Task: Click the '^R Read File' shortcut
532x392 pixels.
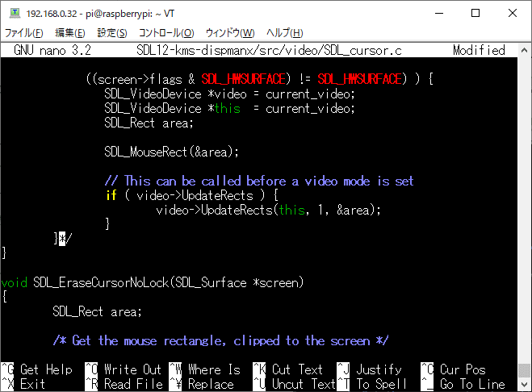Action: pyautogui.click(x=124, y=384)
